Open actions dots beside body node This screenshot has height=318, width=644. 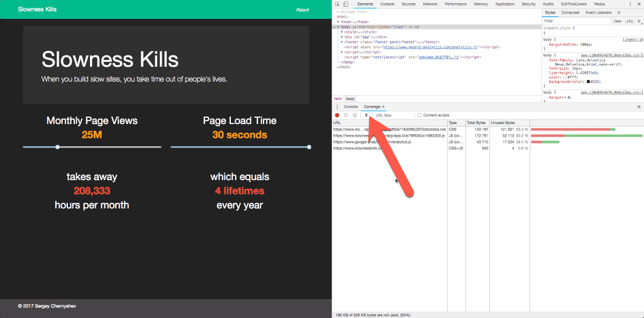(x=334, y=27)
